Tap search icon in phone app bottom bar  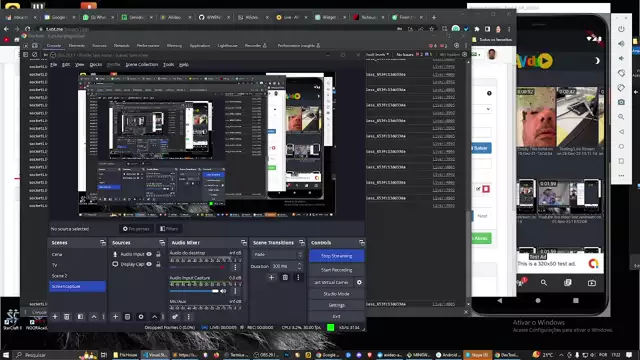544,282
